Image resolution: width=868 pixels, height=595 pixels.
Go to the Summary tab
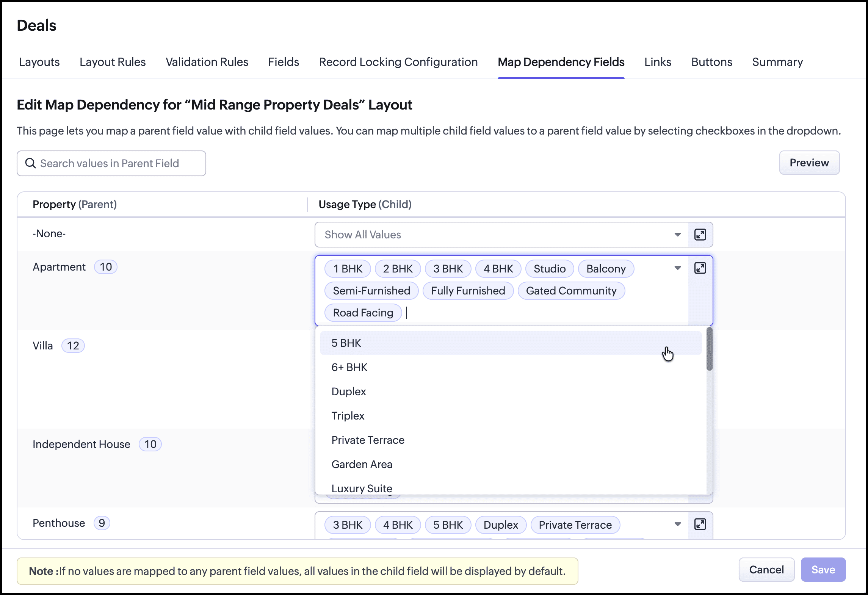pos(777,62)
